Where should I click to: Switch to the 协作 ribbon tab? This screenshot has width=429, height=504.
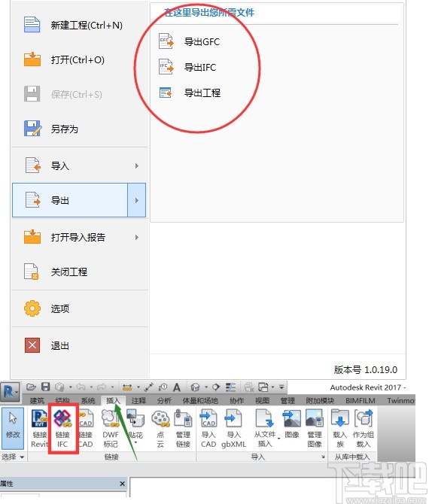pyautogui.click(x=236, y=400)
